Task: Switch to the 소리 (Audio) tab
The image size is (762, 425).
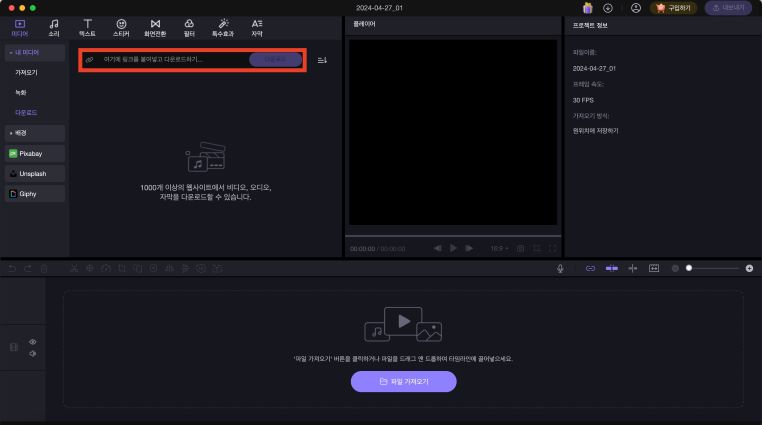Action: coord(54,28)
